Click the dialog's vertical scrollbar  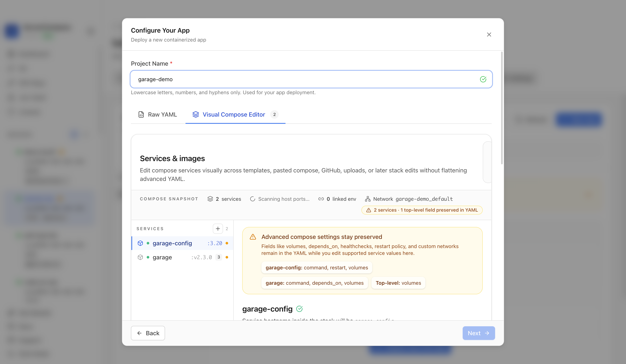[501, 108]
